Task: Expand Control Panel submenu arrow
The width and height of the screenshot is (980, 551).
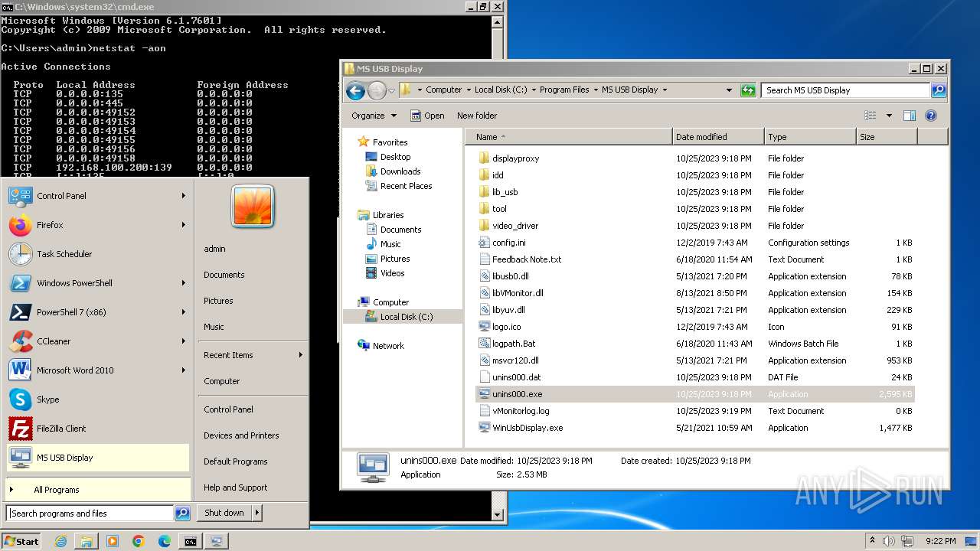Action: tap(184, 196)
